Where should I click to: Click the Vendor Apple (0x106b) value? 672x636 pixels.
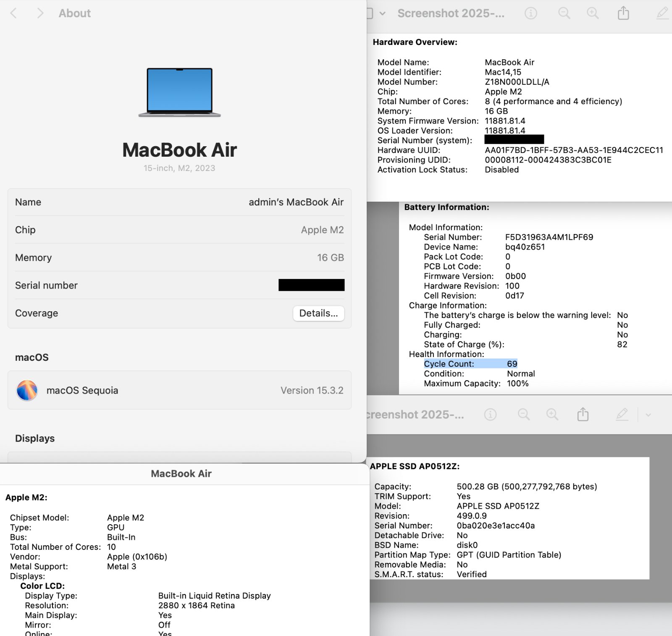(x=137, y=557)
